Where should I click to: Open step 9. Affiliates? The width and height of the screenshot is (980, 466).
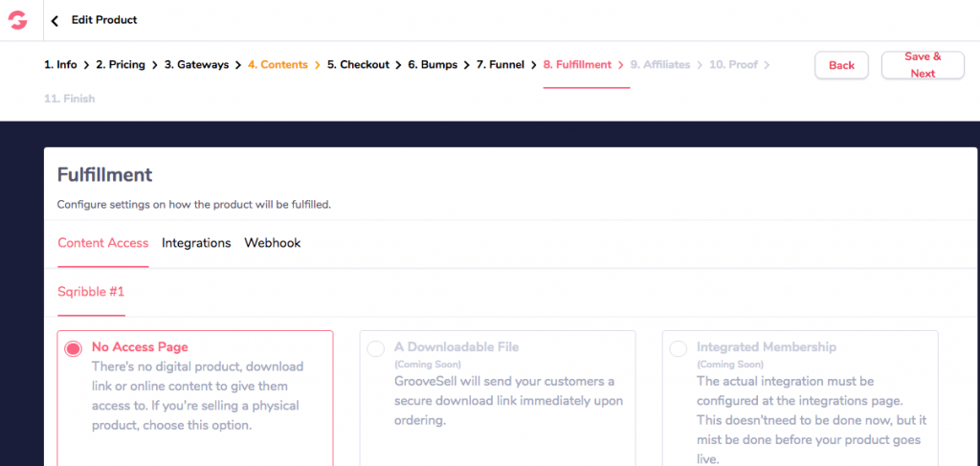pyautogui.click(x=659, y=65)
